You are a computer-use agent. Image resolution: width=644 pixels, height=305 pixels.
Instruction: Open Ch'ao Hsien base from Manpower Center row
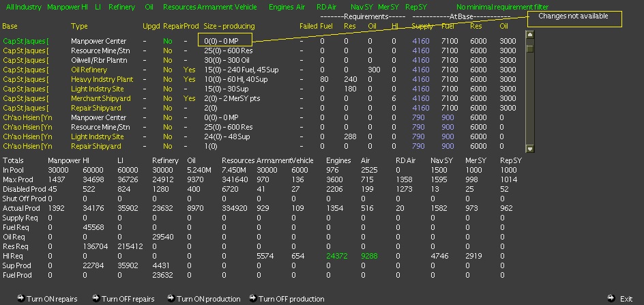pos(27,117)
